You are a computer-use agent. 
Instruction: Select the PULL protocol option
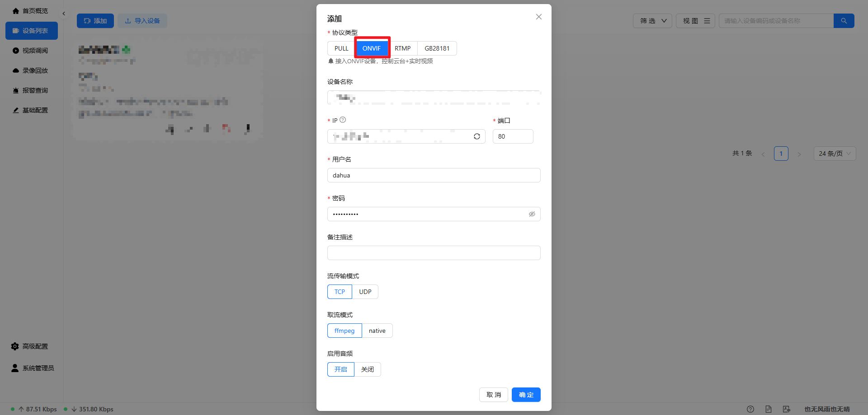coord(341,48)
